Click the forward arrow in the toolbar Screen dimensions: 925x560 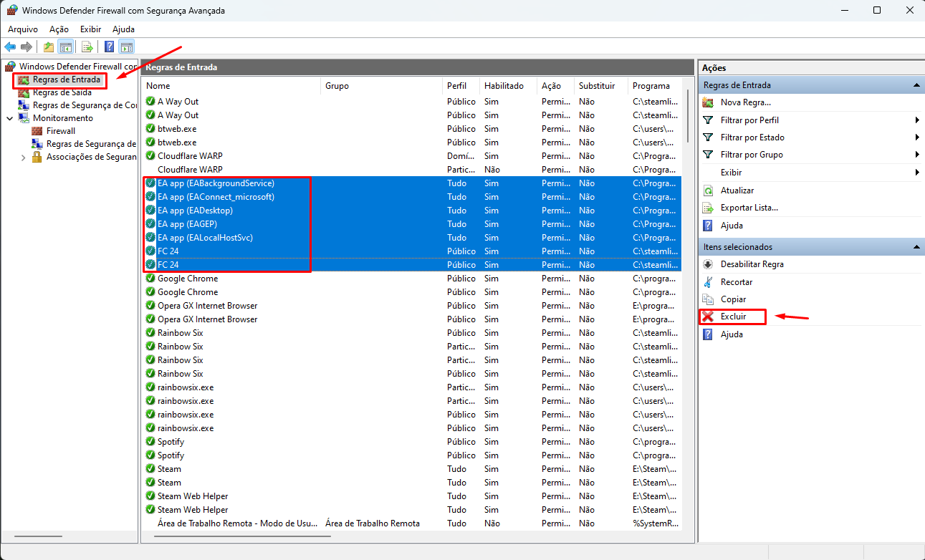pos(27,47)
